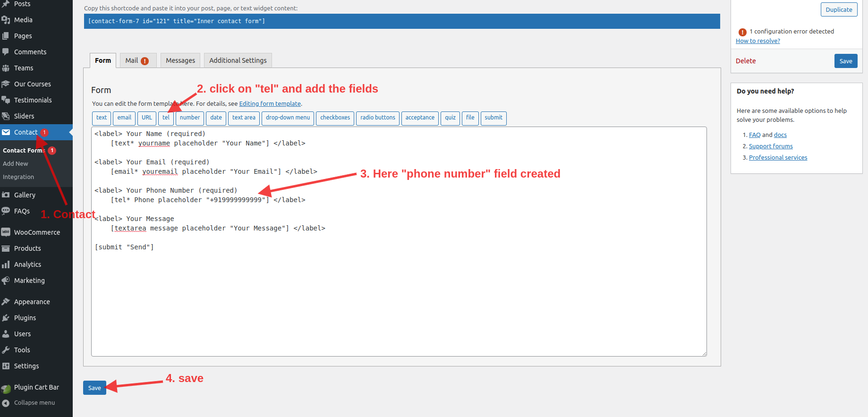
Task: Insert an acceptance tag
Action: click(420, 118)
